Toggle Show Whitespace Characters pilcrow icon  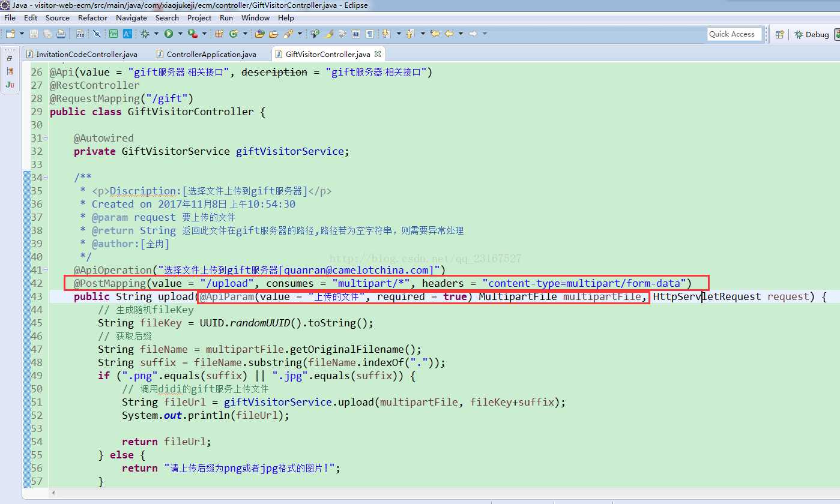pyautogui.click(x=369, y=34)
